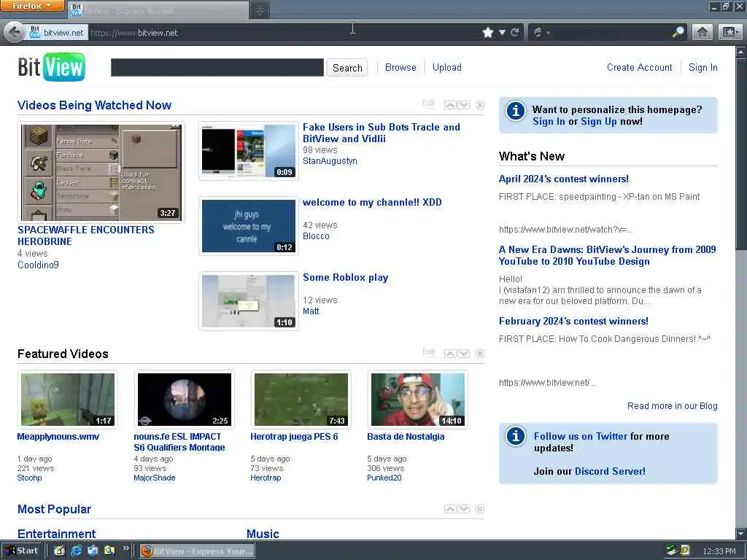Close the Most Popular section
Screen dimensions: 747x560
480,509
